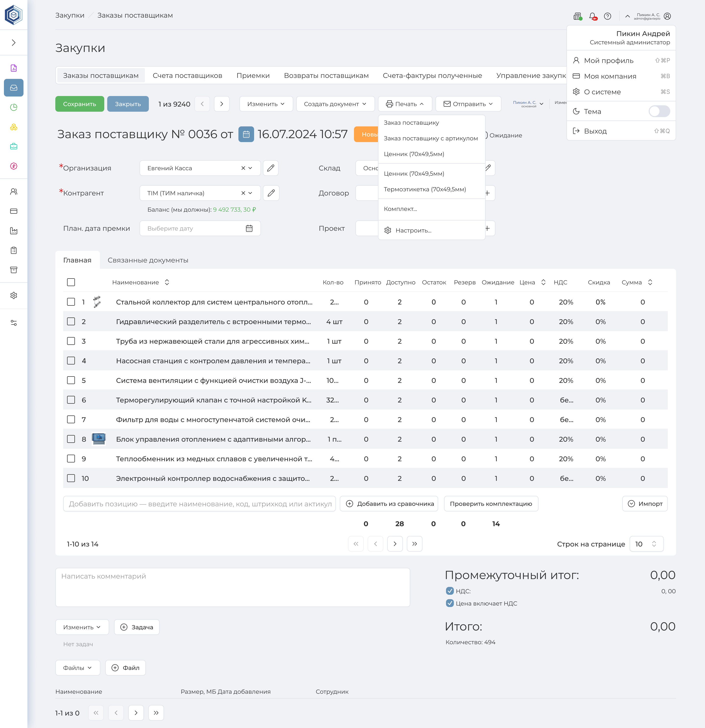Open the notifications bell with 9+ badge
705x728 pixels.
tap(593, 16)
